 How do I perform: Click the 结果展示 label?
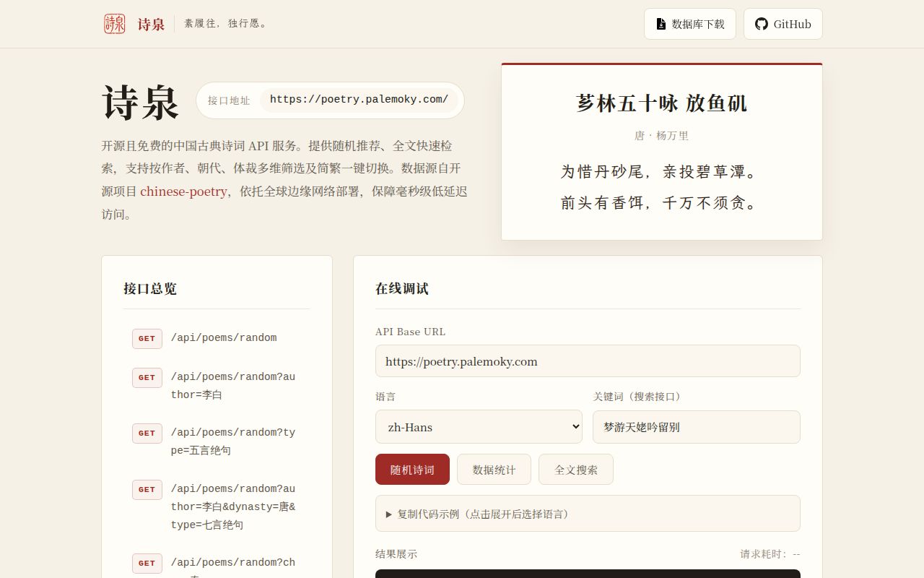click(x=396, y=554)
